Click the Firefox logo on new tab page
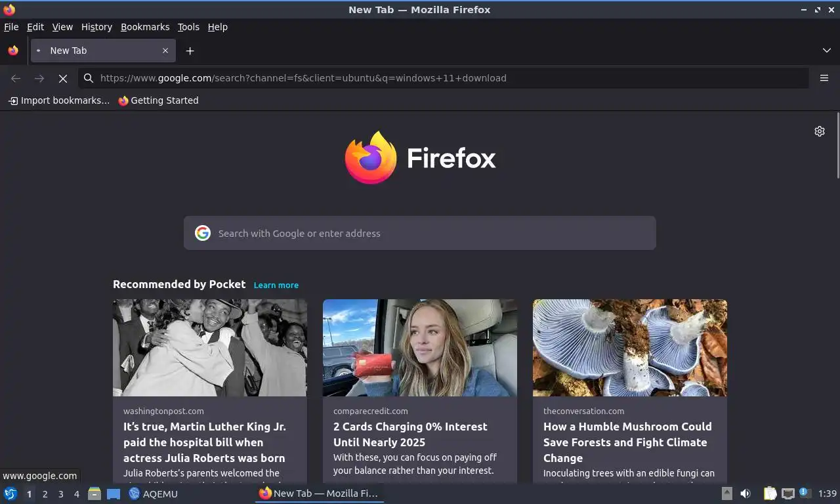 [420, 157]
